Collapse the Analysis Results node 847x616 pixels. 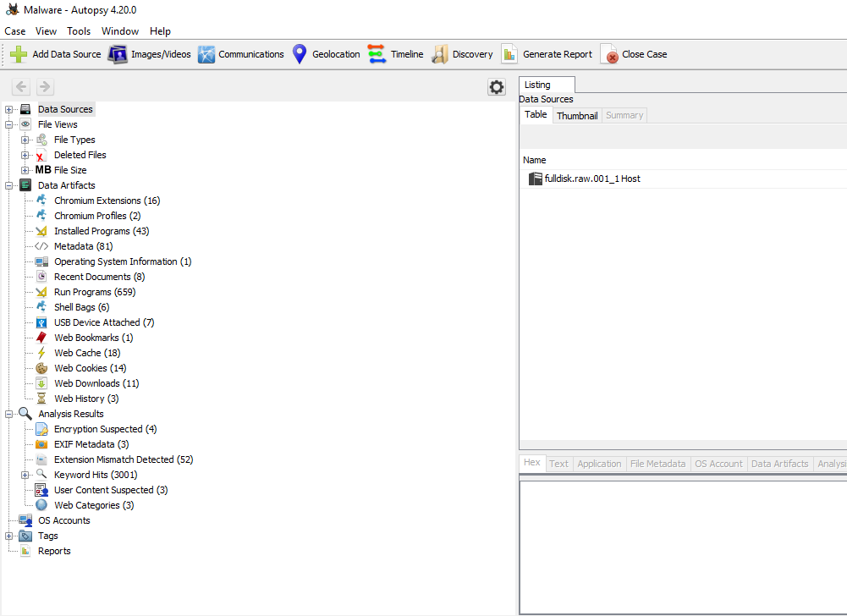pyautogui.click(x=8, y=414)
